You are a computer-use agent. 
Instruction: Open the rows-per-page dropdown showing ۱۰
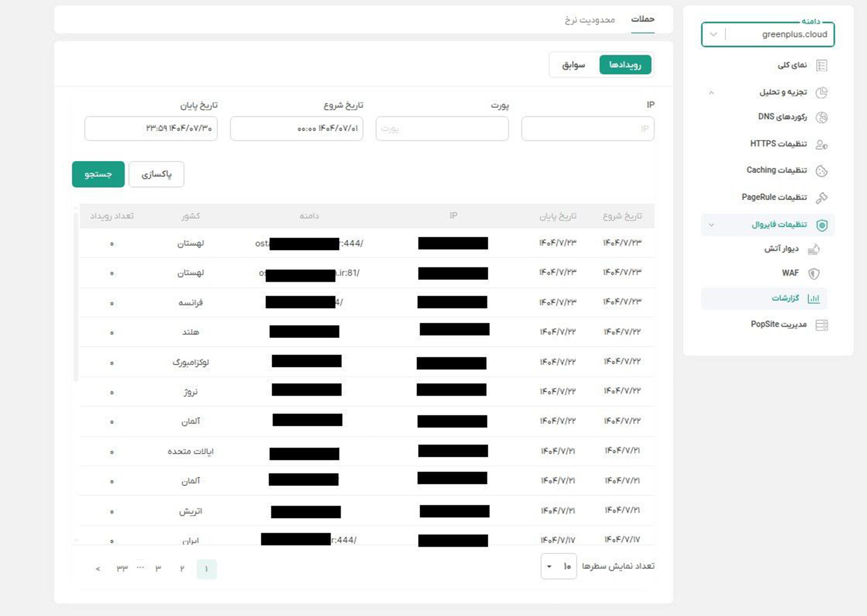click(x=558, y=566)
